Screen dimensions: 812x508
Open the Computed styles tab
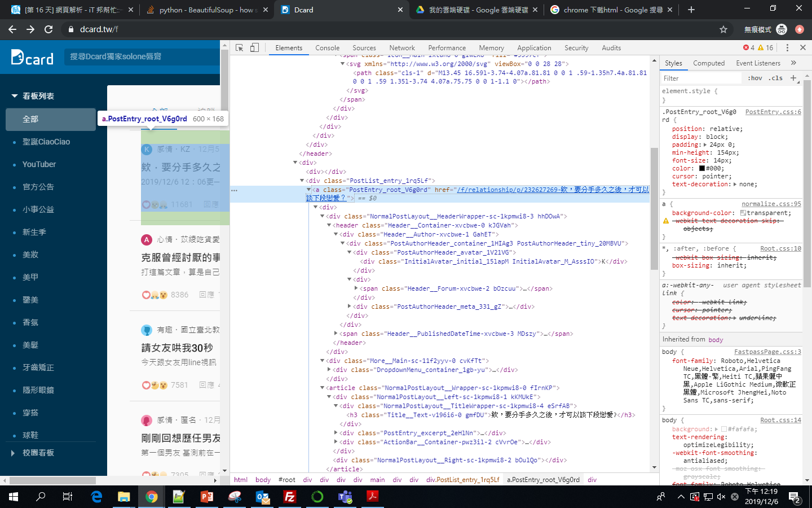point(709,63)
